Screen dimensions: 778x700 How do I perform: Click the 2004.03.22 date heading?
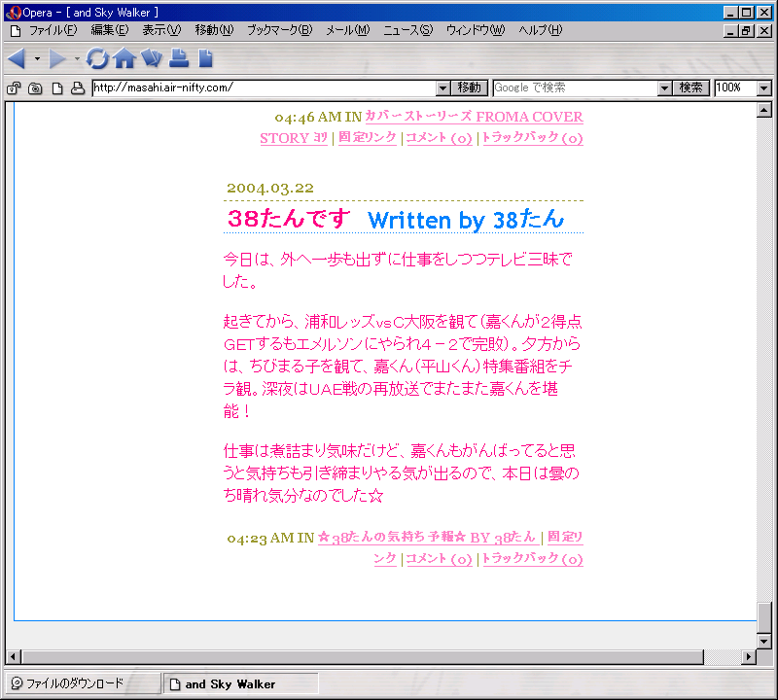tap(270, 189)
